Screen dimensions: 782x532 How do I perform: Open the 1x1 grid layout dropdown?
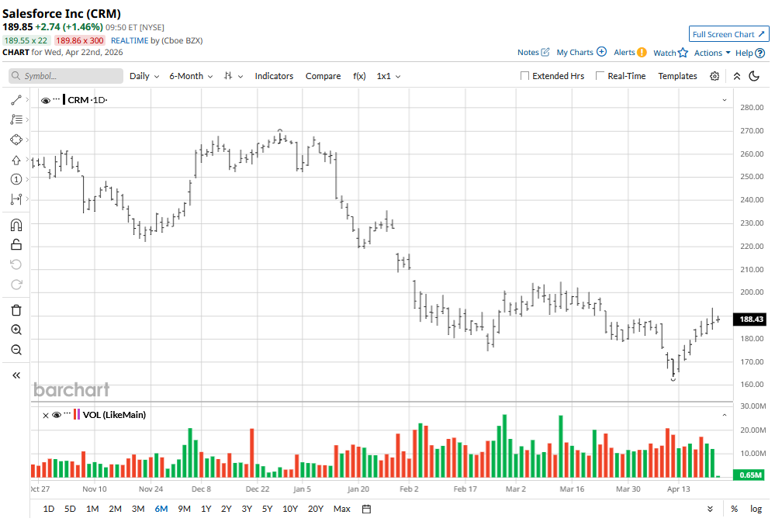[389, 76]
